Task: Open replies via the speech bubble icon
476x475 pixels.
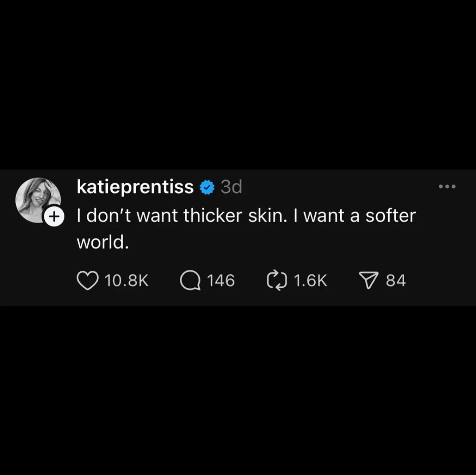Action: pyautogui.click(x=190, y=281)
